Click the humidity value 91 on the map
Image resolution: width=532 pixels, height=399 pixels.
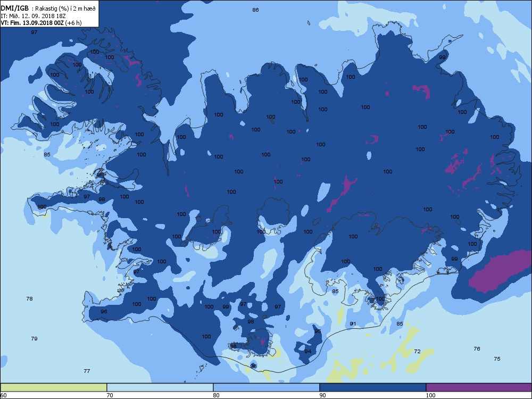[353, 323]
